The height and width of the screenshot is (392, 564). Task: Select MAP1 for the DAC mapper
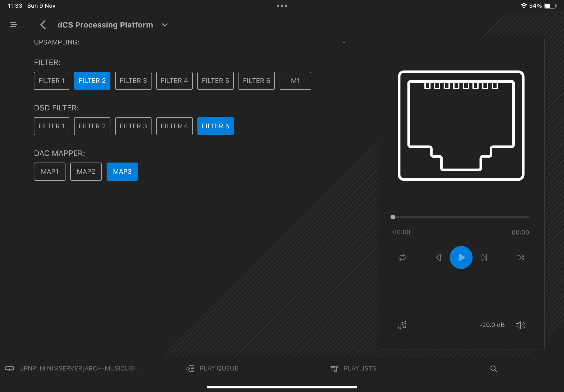(x=50, y=171)
